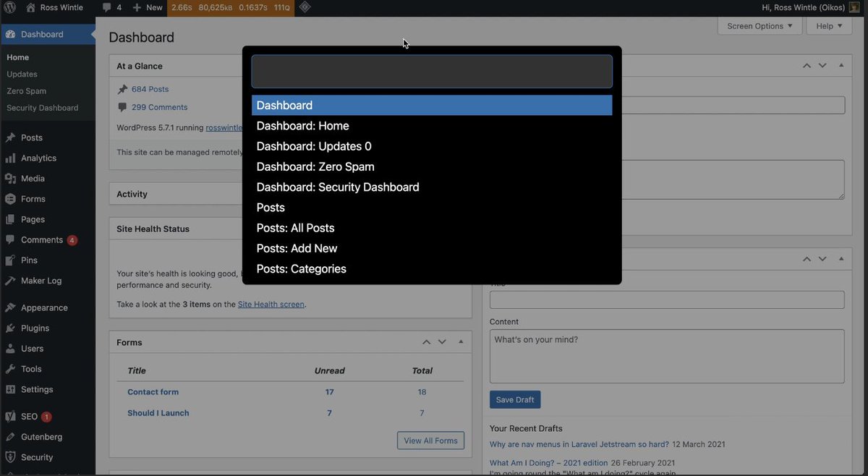Choose Dashboard: Home in palette
The width and height of the screenshot is (868, 476).
[432, 126]
